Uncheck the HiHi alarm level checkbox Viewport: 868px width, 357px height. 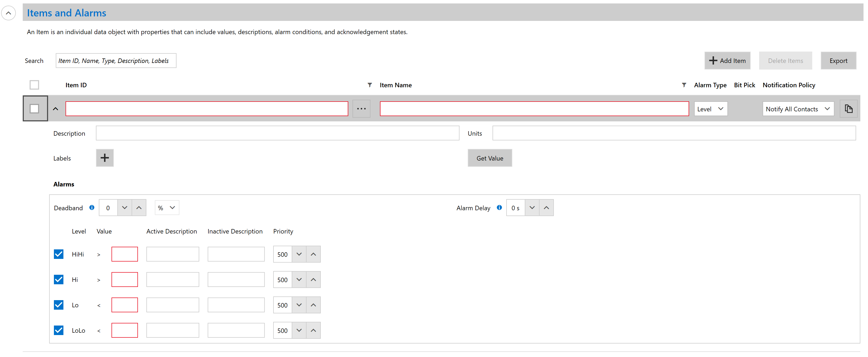pos(59,254)
